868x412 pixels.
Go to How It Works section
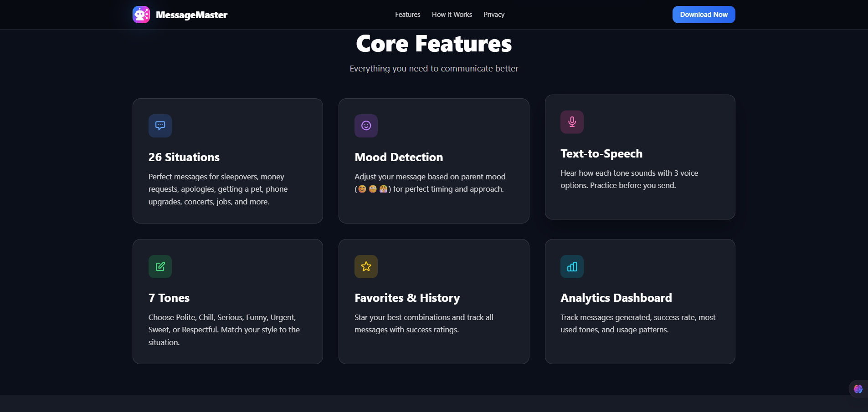(x=452, y=15)
